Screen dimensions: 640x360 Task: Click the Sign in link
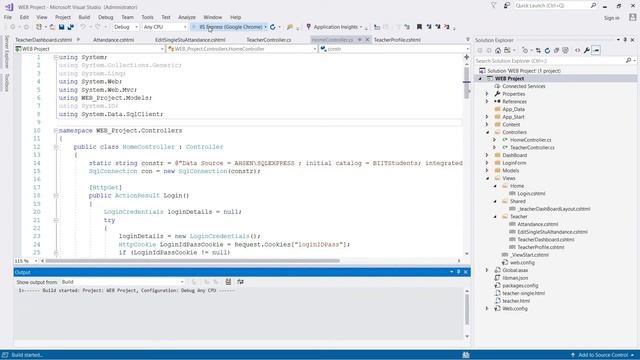point(611,18)
